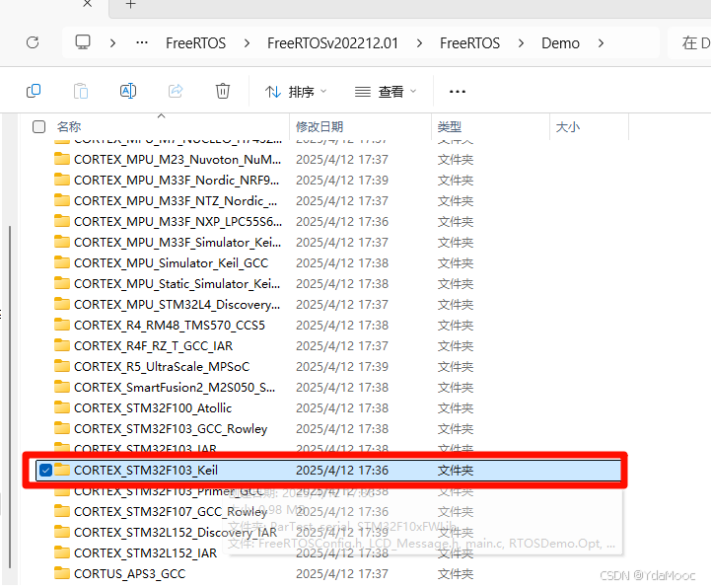
Task: Click the search box starting with 在 D
Action: pyautogui.click(x=689, y=42)
